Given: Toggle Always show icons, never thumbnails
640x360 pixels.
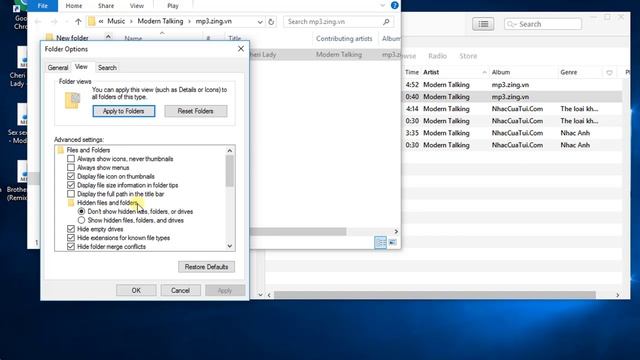Looking at the screenshot, I should [x=71, y=159].
